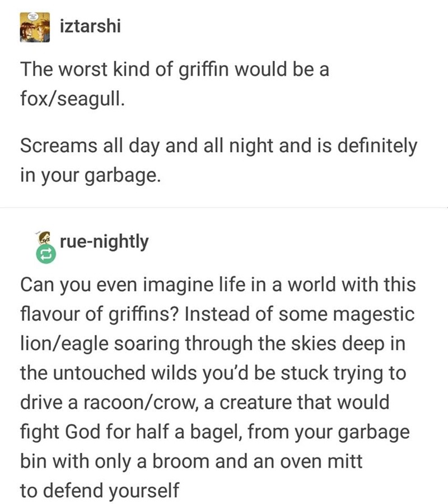Click 'garbage.' in iztarshi's post

(x=123, y=176)
